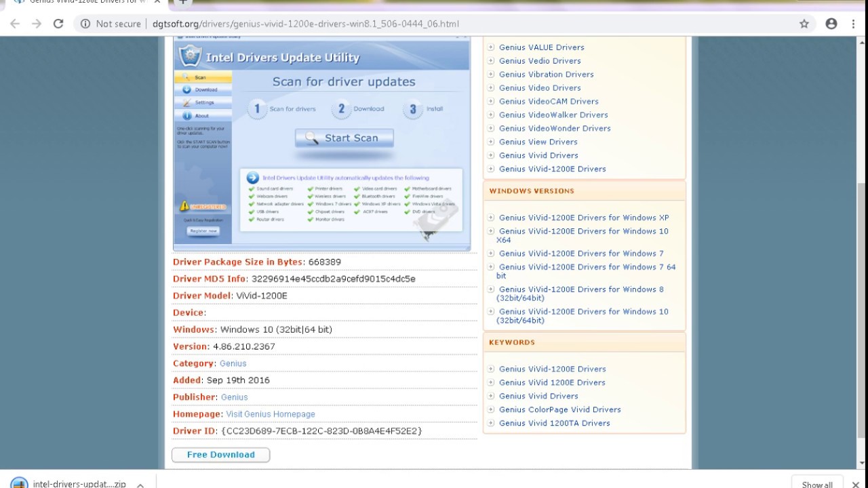Open Genius View Drivers link

click(x=538, y=142)
